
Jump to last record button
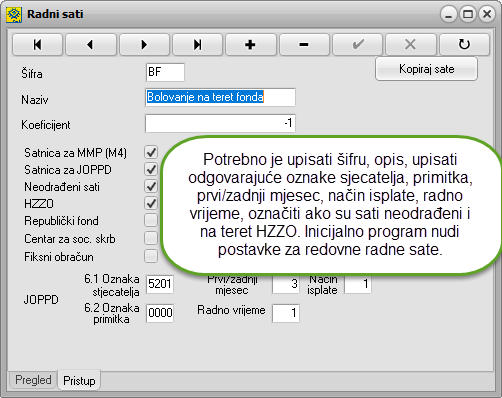pyautogui.click(x=197, y=44)
